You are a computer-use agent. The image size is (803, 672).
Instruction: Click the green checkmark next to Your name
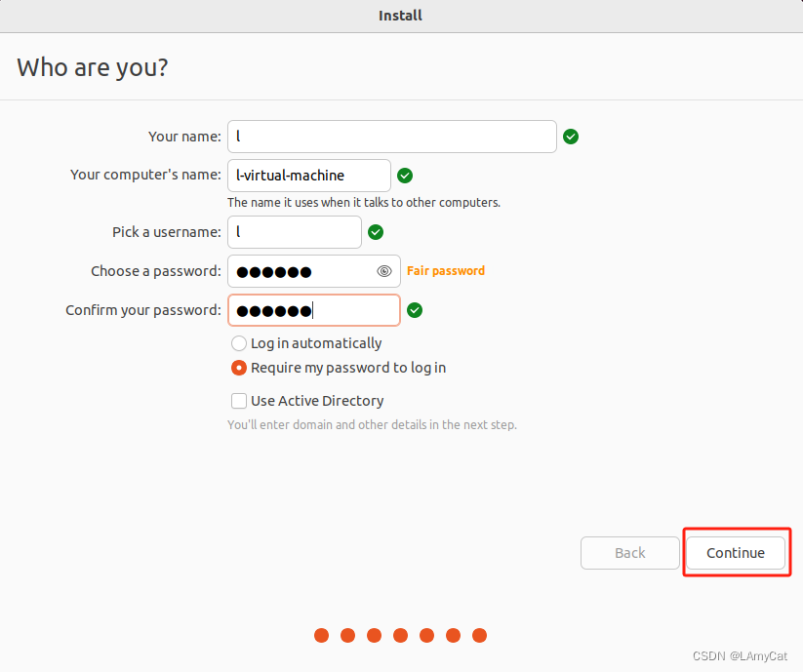[571, 137]
